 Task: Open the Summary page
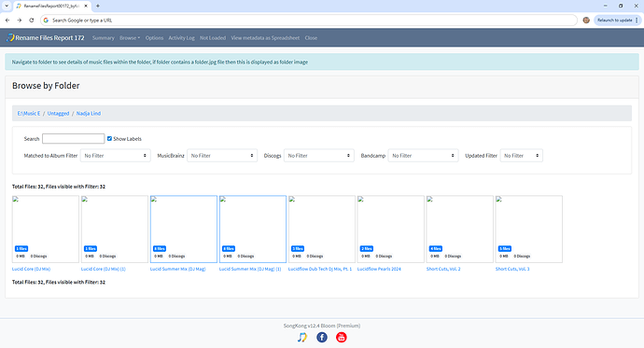pos(103,37)
